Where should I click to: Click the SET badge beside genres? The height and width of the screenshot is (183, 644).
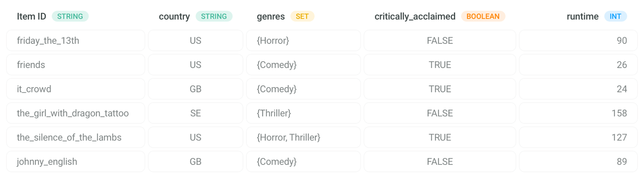tap(302, 16)
